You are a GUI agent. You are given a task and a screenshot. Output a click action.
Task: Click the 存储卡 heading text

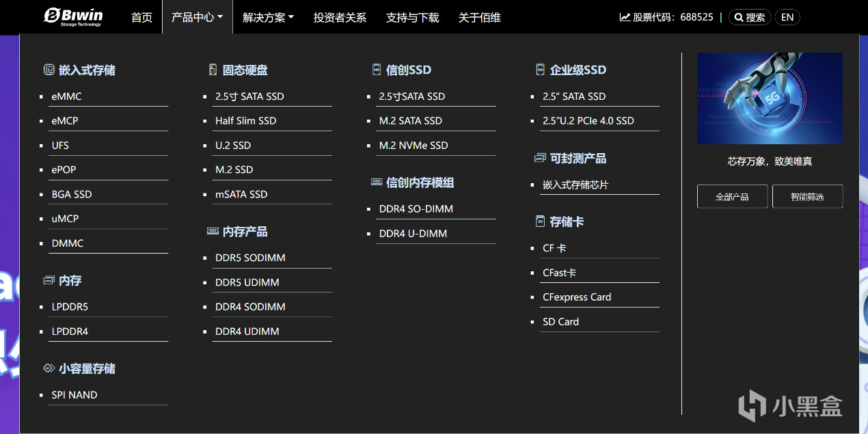pyautogui.click(x=567, y=221)
